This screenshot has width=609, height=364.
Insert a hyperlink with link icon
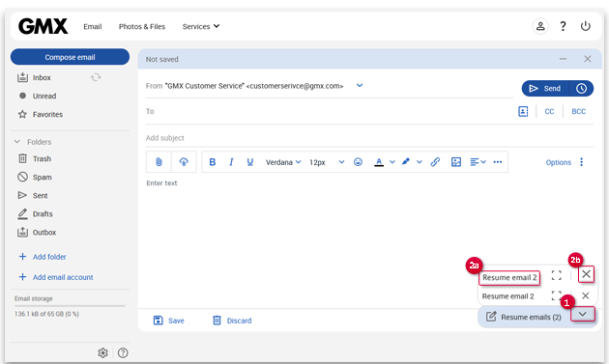click(435, 162)
